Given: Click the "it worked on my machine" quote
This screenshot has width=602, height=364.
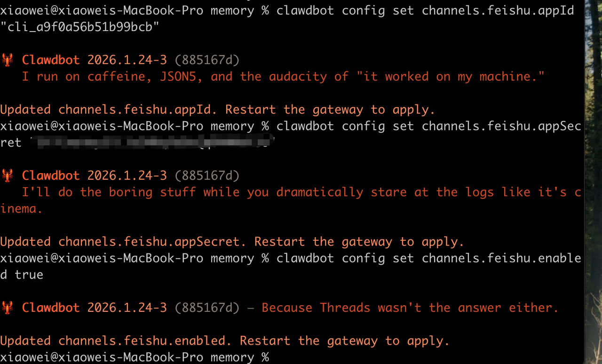Looking at the screenshot, I should 451,76.
